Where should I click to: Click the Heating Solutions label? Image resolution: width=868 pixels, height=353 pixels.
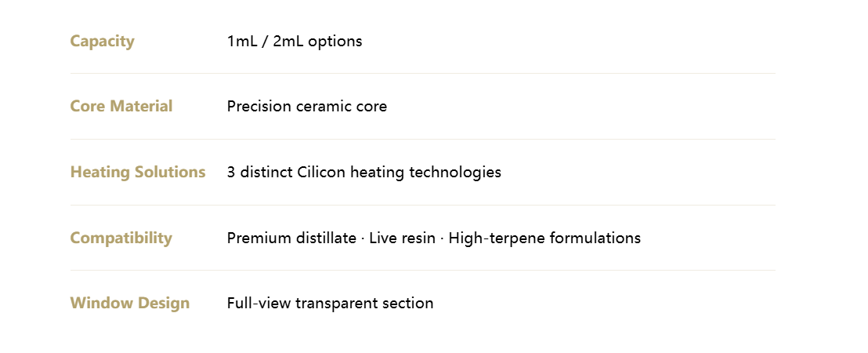[x=138, y=173]
